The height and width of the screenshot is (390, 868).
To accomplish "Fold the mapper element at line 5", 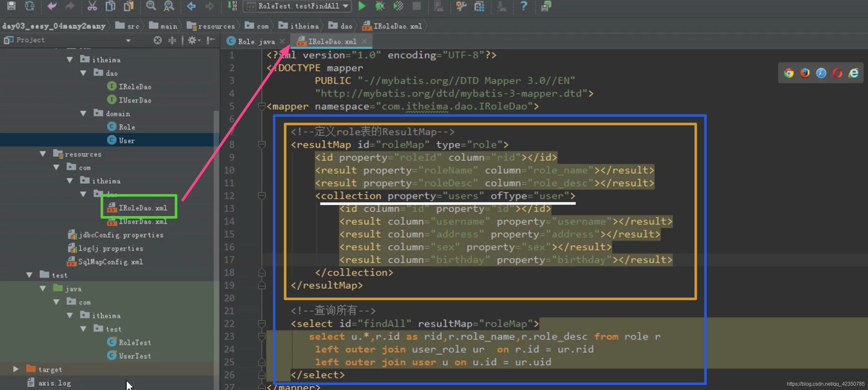I will pos(262,106).
